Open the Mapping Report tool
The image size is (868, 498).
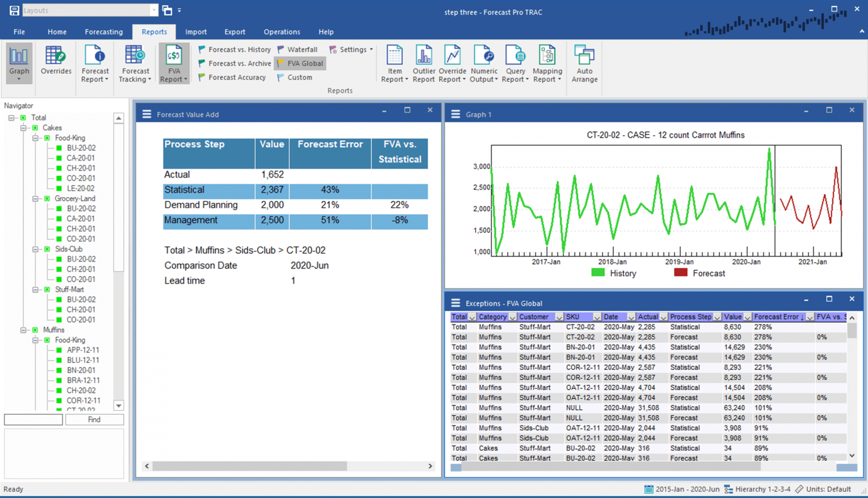(x=547, y=63)
